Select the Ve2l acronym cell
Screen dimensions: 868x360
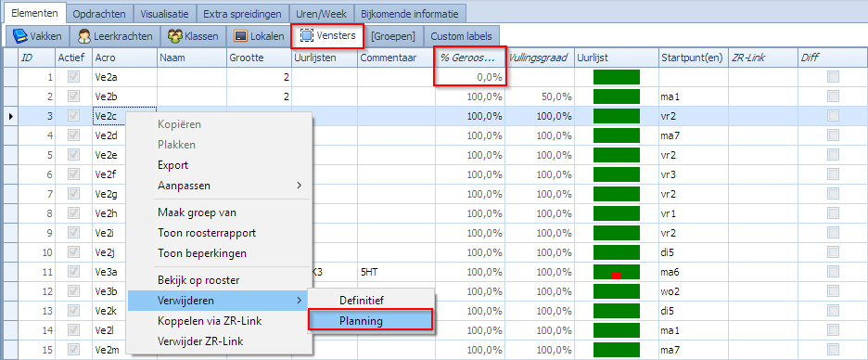click(x=109, y=330)
